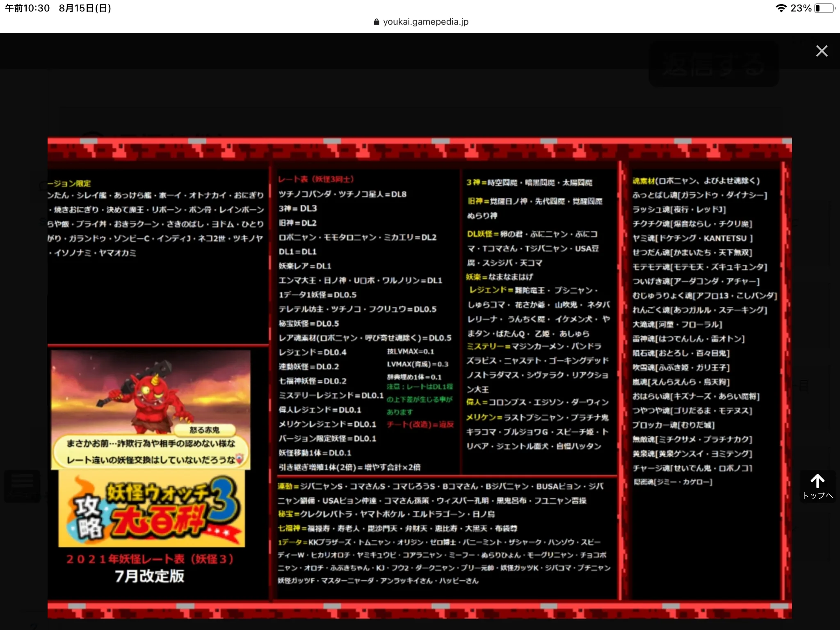Tap the 七福神妖怪=DL0.2 line
840x630 pixels.
[312, 381]
